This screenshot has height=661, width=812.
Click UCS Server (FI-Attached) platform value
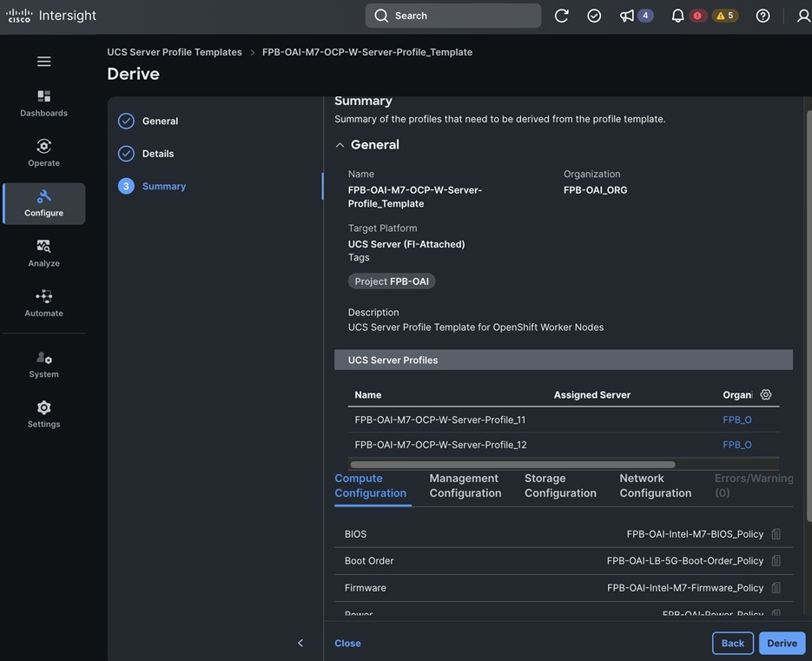click(x=406, y=244)
